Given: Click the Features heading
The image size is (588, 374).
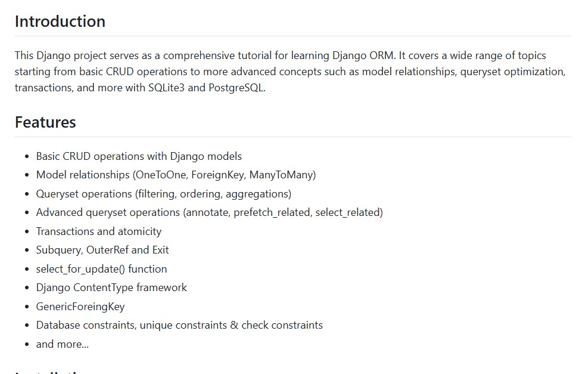Looking at the screenshot, I should point(45,122).
